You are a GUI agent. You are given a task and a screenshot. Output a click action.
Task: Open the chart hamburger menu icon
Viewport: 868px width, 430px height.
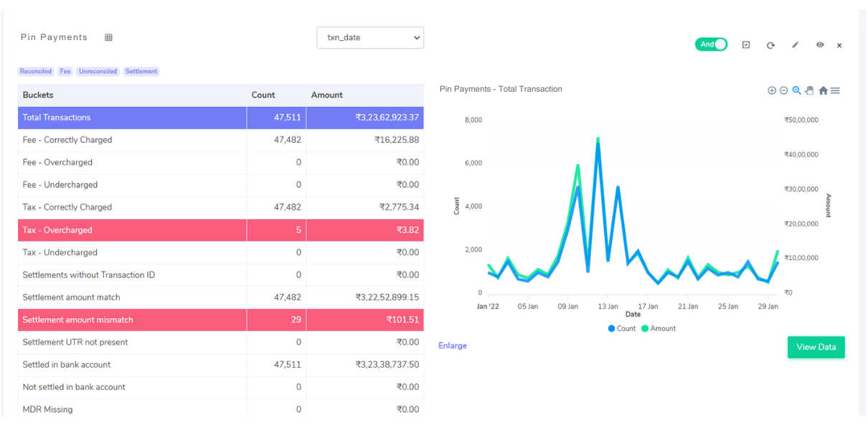tap(835, 90)
